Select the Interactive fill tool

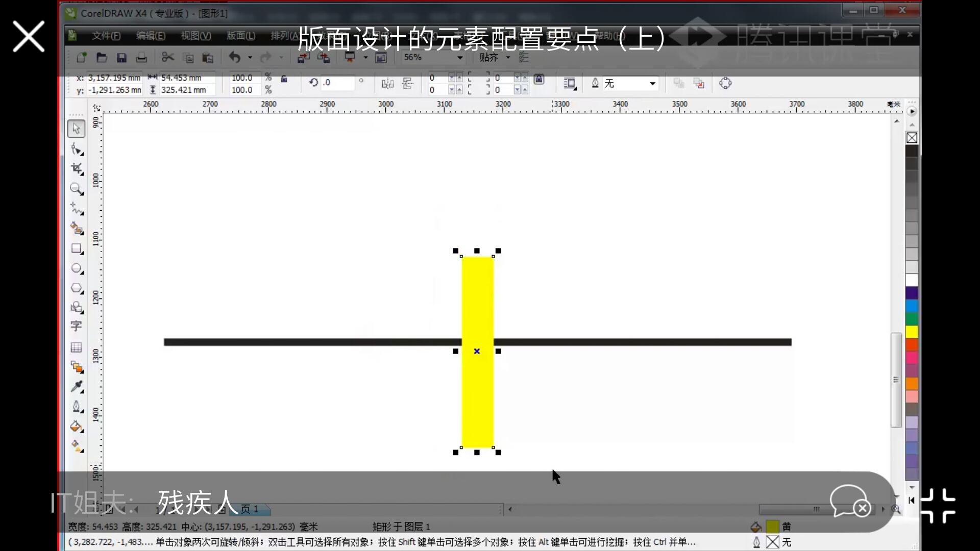click(77, 446)
